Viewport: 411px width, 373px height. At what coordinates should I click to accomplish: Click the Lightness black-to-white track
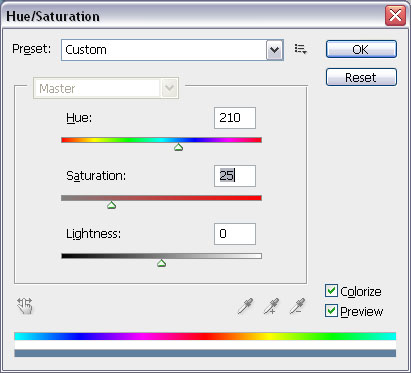[161, 256]
